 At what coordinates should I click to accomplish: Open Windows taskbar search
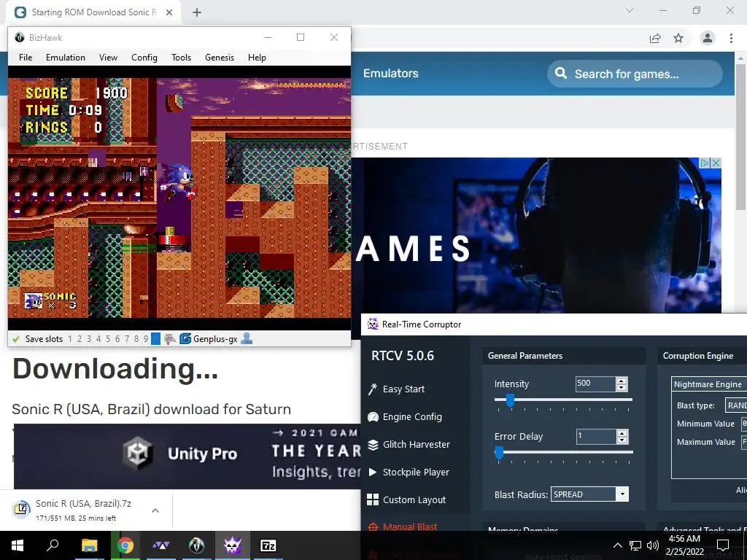click(53, 545)
